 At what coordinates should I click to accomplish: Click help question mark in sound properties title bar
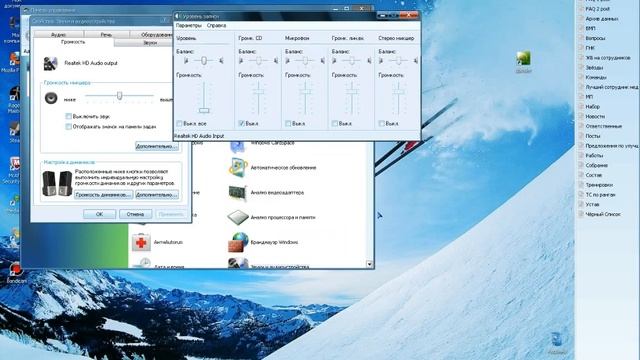[x=165, y=20]
